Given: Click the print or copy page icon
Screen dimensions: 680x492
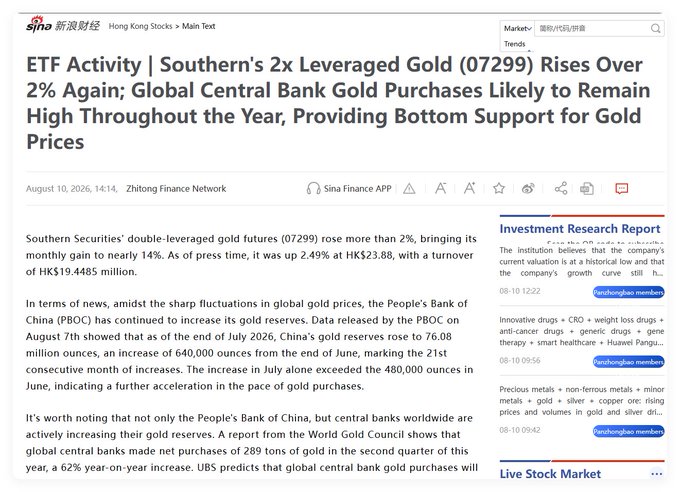Looking at the screenshot, I should point(587,189).
